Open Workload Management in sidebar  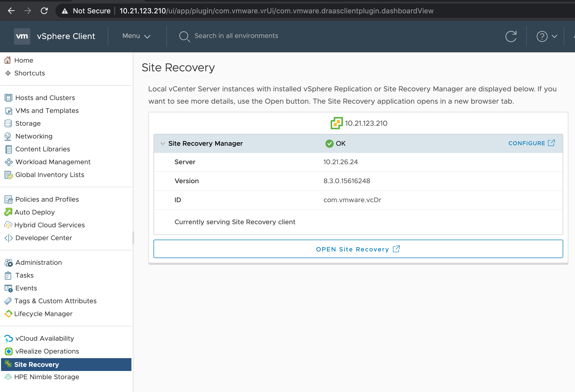coord(53,162)
